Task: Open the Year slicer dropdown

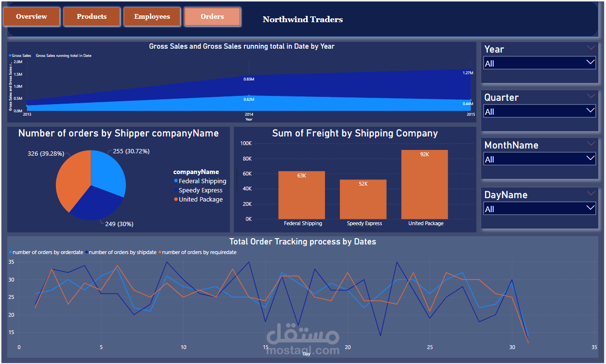Action: tap(539, 63)
